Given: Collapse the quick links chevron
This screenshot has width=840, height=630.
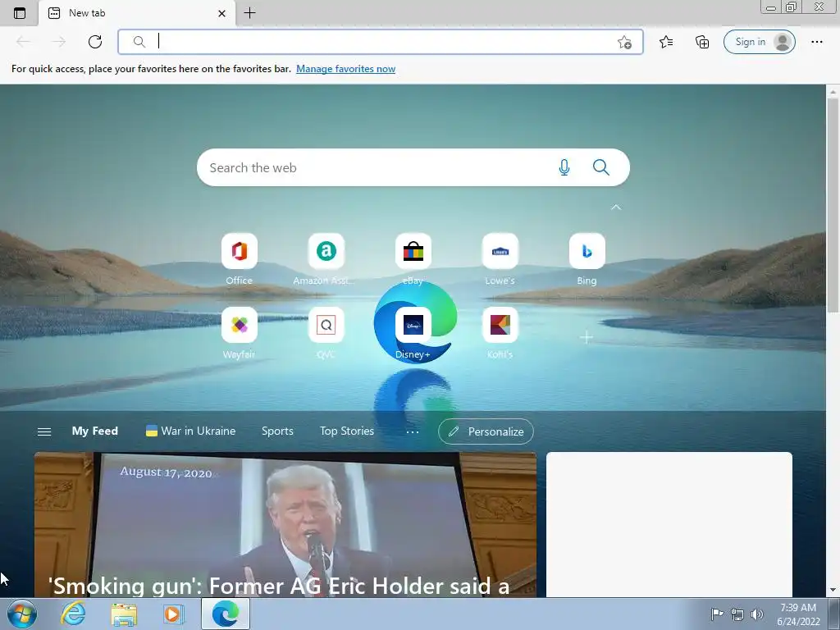Looking at the screenshot, I should pyautogui.click(x=616, y=208).
